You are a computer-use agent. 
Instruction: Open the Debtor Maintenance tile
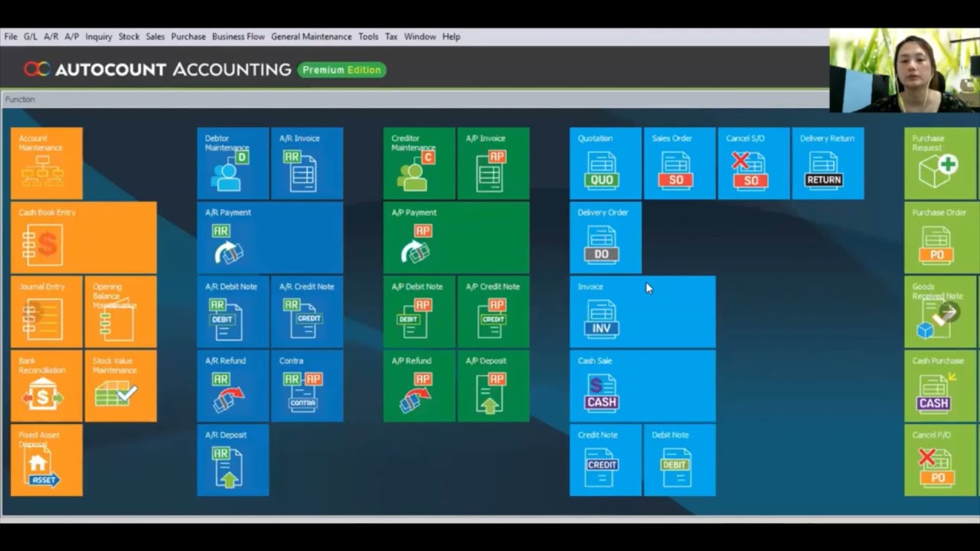tap(233, 163)
